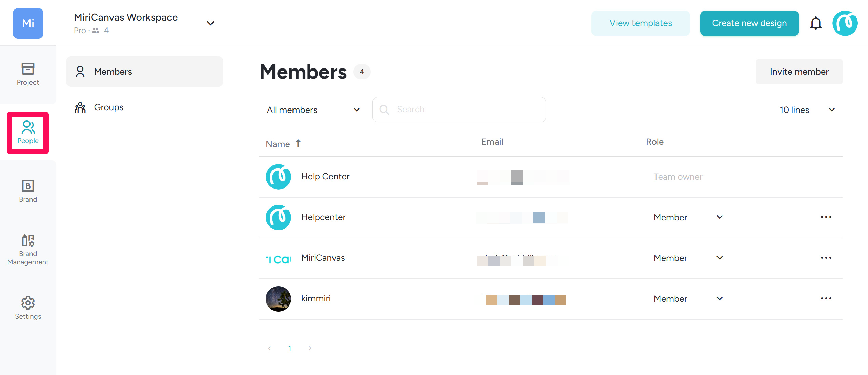Open more options for Helpcenter member
The width and height of the screenshot is (868, 375).
826,217
